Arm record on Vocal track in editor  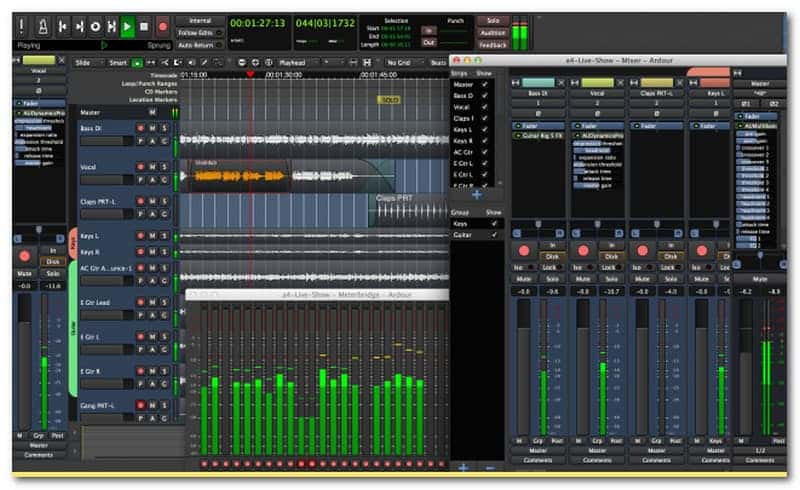[140, 167]
